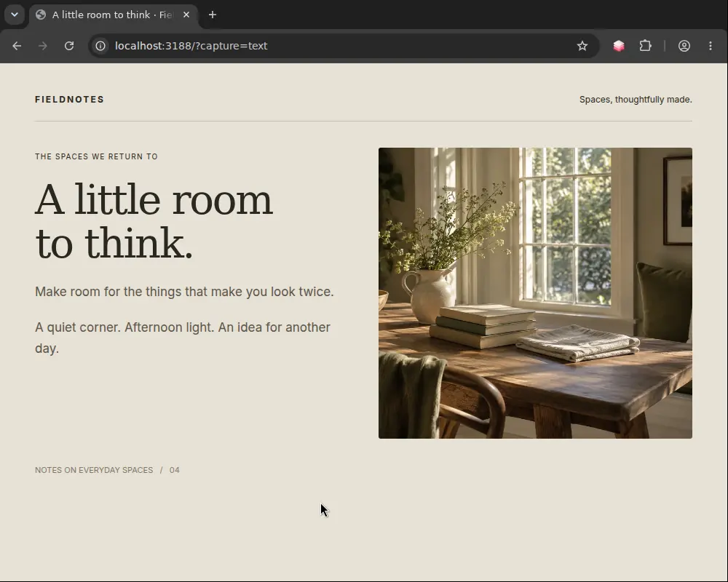Focus the address bar showing localhost:3188
This screenshot has height=582, width=728.
[344, 46]
